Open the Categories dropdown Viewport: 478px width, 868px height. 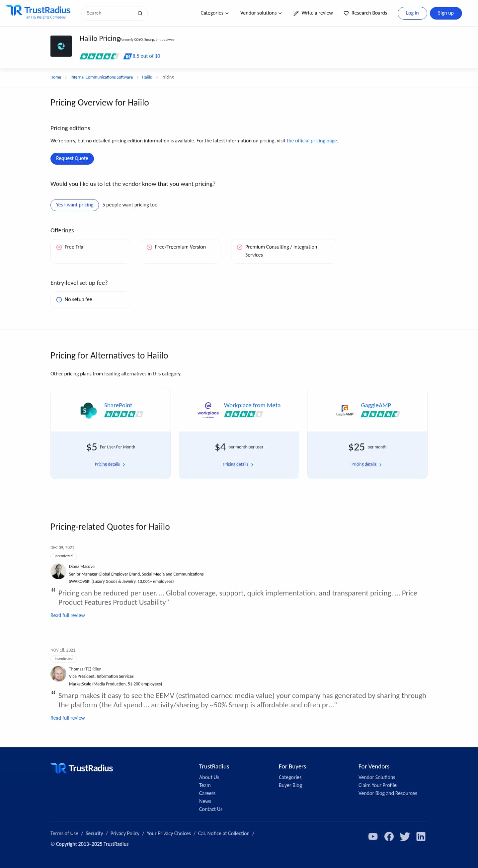[214, 13]
